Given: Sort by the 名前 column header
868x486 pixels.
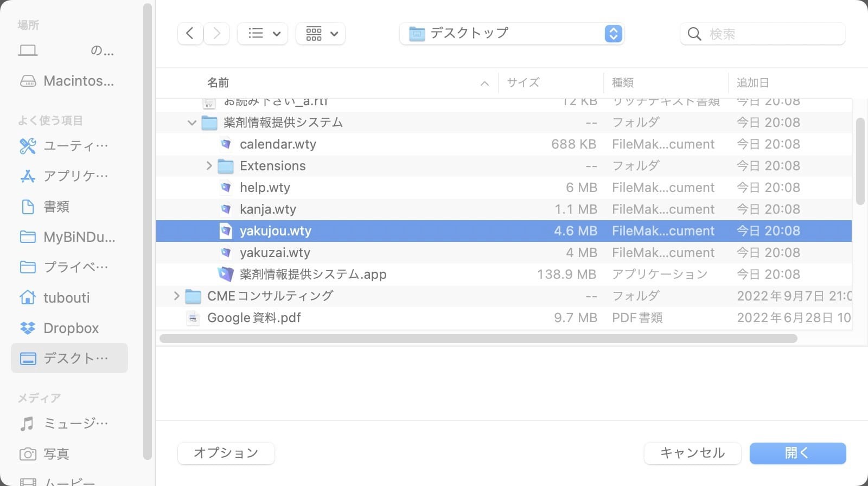Looking at the screenshot, I should (x=218, y=82).
